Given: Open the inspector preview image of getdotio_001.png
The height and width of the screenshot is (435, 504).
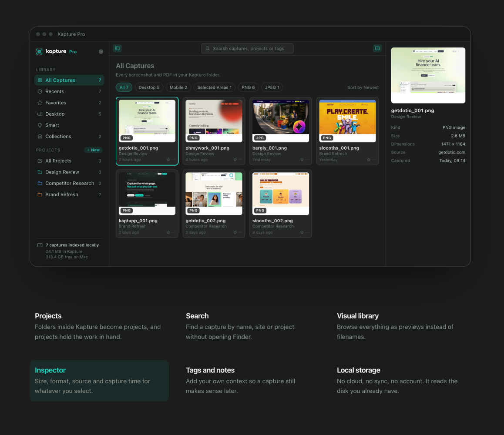Looking at the screenshot, I should click(x=428, y=76).
